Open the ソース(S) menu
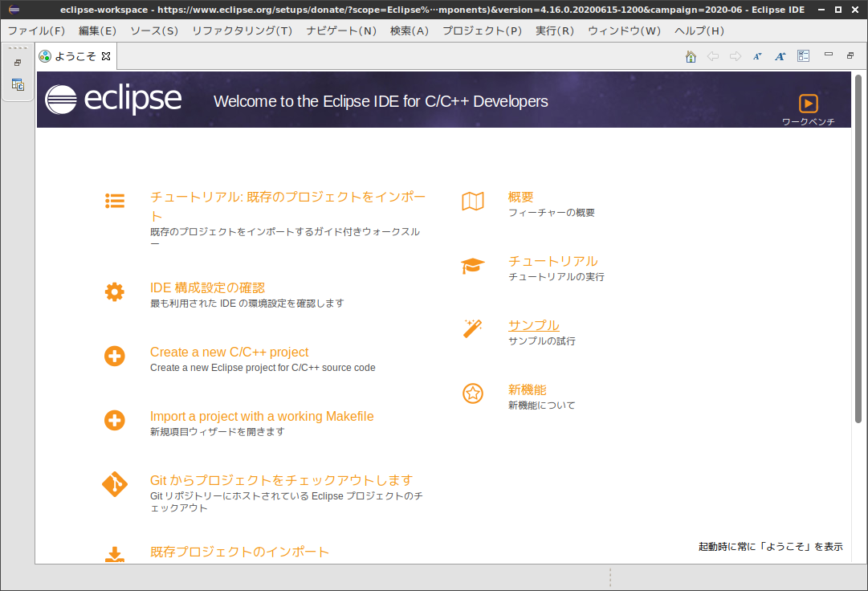868x591 pixels. coord(154,31)
